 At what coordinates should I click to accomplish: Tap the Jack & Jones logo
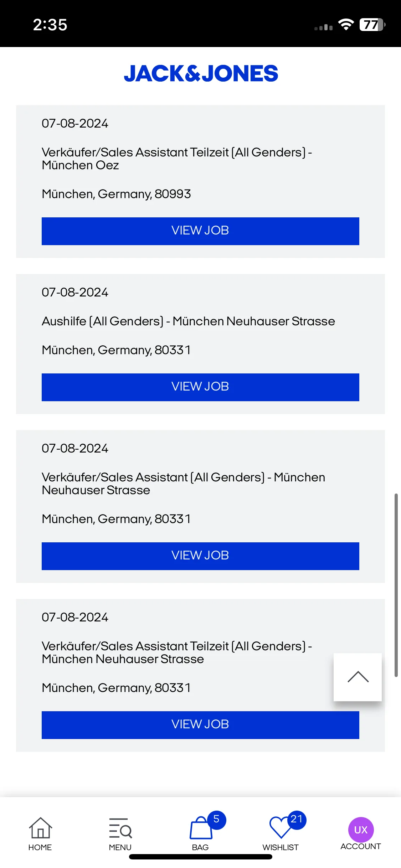click(x=201, y=74)
